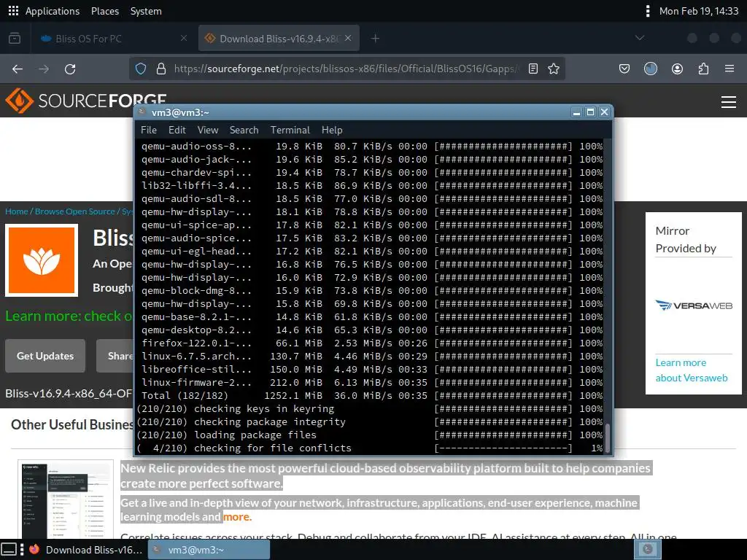The height and width of the screenshot is (560, 747).
Task: Select the Download Bliss-v16.9.4 tab
Action: (279, 39)
